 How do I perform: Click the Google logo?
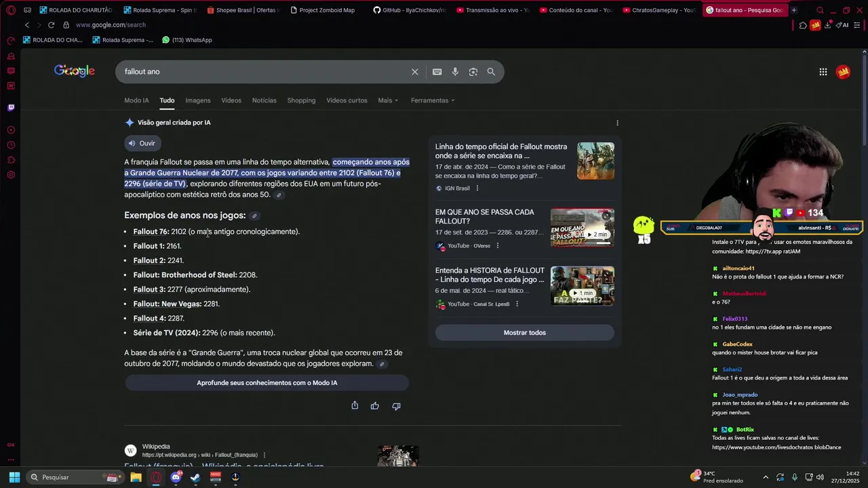coord(75,71)
